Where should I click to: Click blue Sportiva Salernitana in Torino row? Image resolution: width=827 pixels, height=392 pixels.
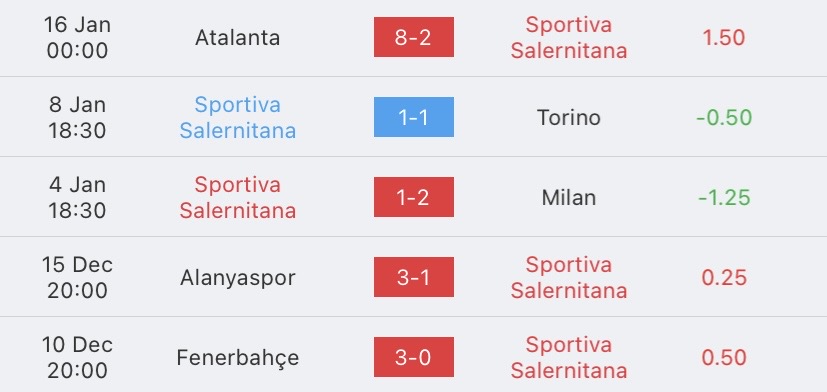point(237,118)
